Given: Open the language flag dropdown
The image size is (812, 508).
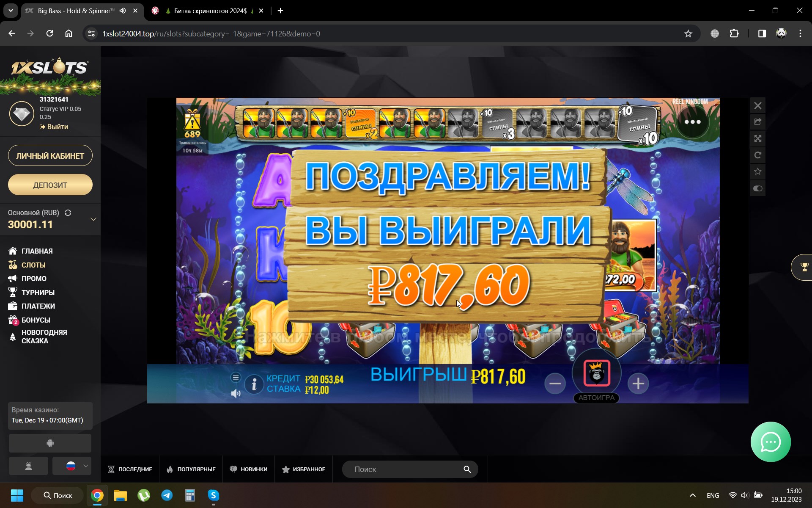Looking at the screenshot, I should click(72, 466).
